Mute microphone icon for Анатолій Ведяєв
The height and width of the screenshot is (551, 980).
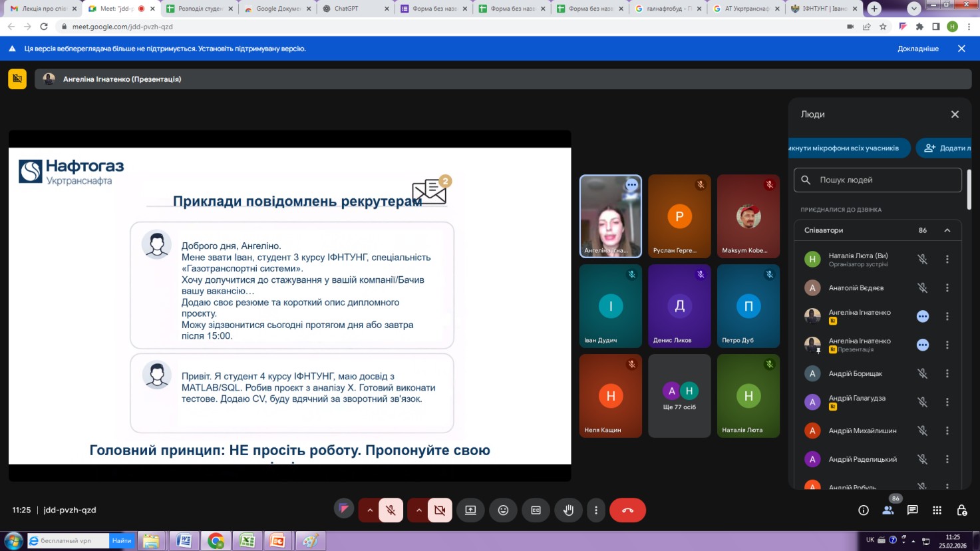click(923, 288)
